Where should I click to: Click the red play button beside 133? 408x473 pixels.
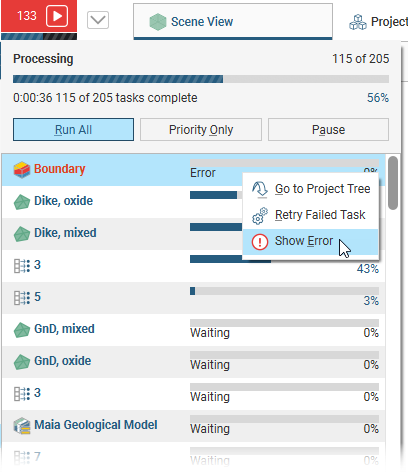(57, 16)
